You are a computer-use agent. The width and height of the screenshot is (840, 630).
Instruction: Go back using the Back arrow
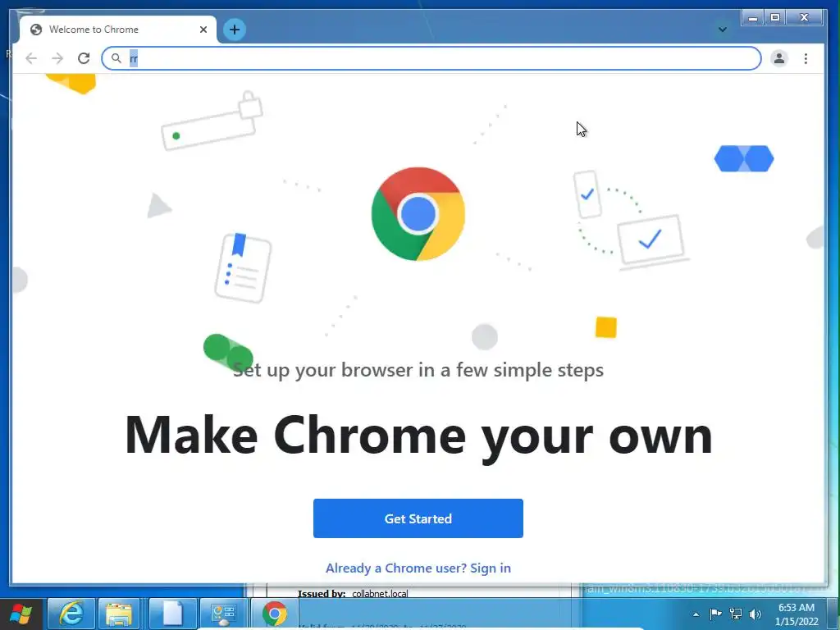pos(31,58)
